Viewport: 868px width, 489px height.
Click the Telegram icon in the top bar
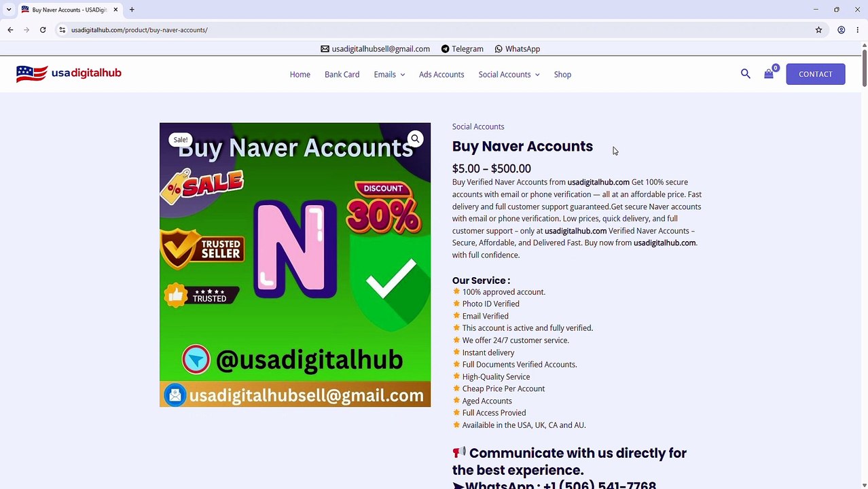(445, 49)
